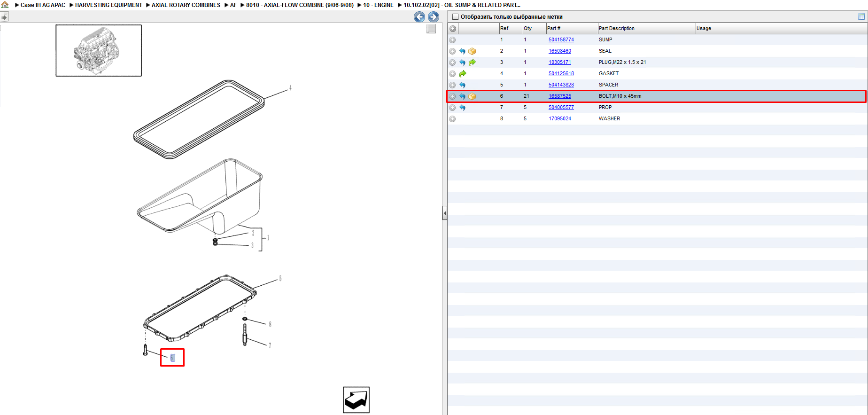This screenshot has width=868, height=415.
Task: Open part number 504158774 link
Action: tap(561, 40)
